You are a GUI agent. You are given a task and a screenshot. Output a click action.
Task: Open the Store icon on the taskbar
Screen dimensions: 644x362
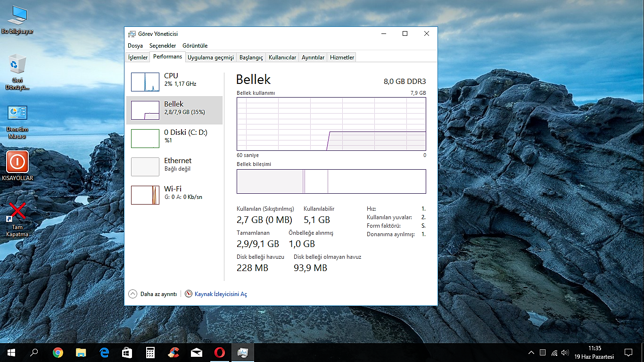click(x=127, y=352)
